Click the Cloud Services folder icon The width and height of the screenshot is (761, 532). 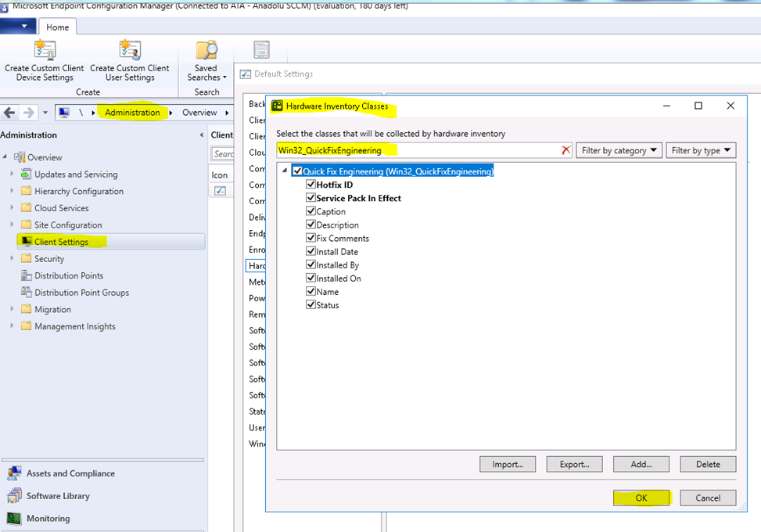point(27,208)
